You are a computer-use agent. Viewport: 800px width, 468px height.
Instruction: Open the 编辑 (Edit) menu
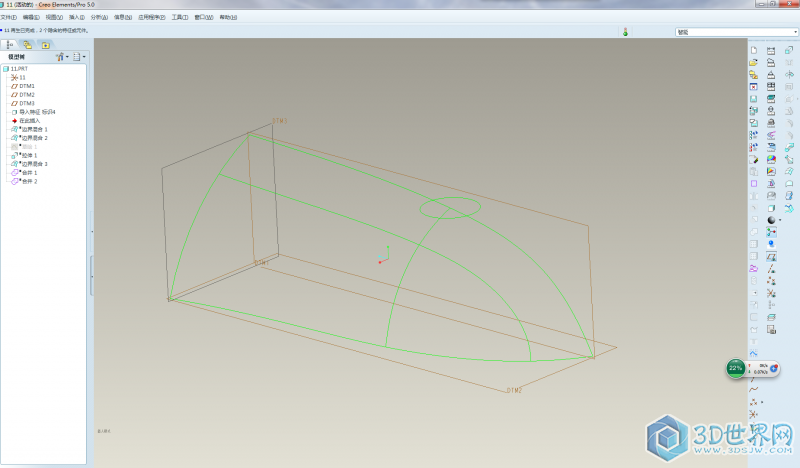pyautogui.click(x=31, y=17)
